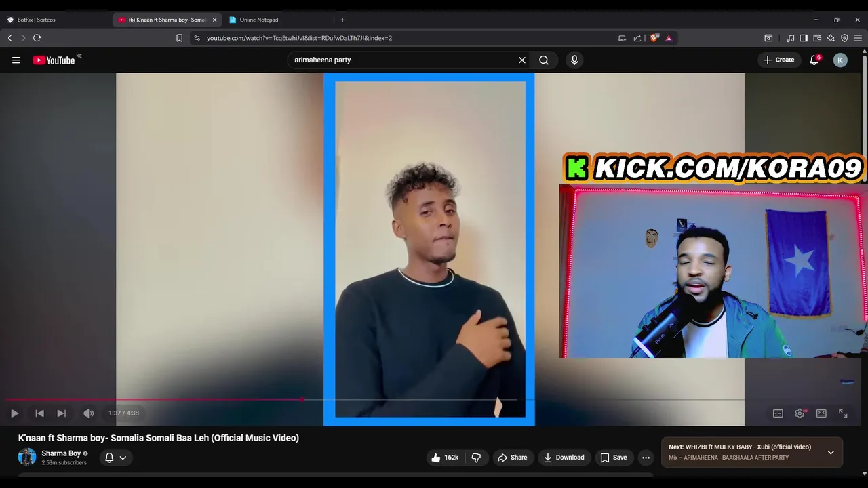
Task: Go back in browser history
Action: tap(9, 38)
